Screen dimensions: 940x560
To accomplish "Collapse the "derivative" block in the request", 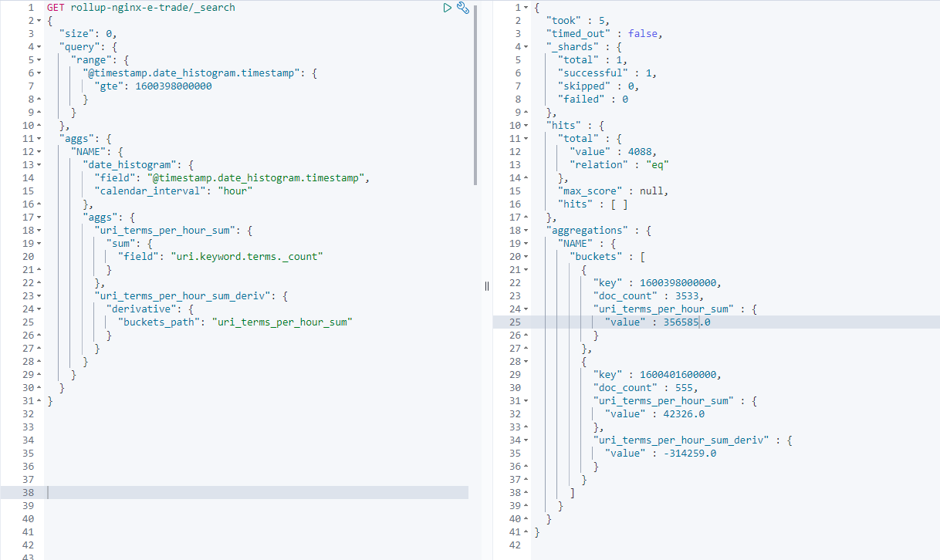I will [39, 309].
